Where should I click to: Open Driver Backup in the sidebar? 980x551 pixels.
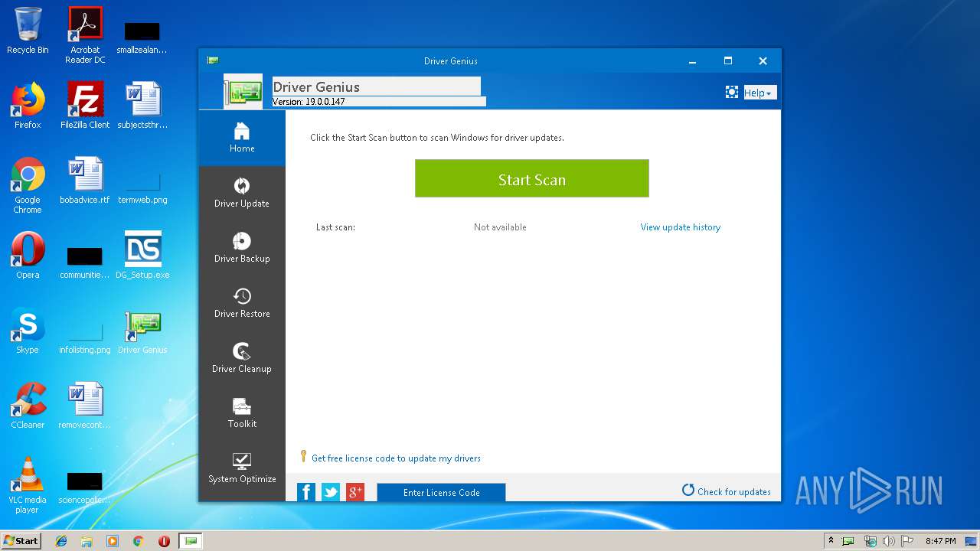(242, 249)
